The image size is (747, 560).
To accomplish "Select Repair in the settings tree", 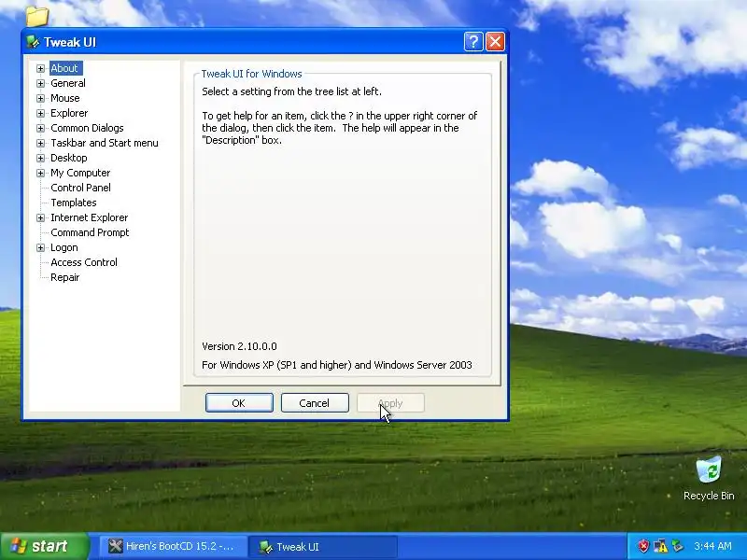I will (65, 277).
